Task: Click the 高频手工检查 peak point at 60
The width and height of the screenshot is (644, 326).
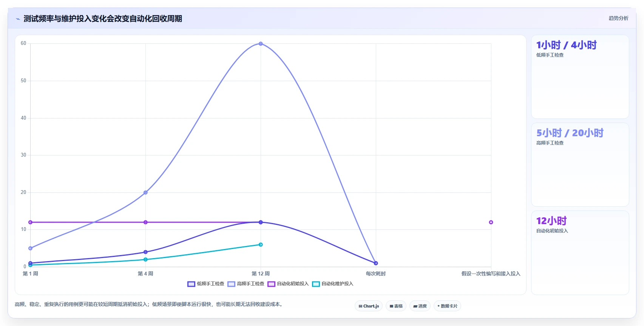Action: [x=261, y=44]
